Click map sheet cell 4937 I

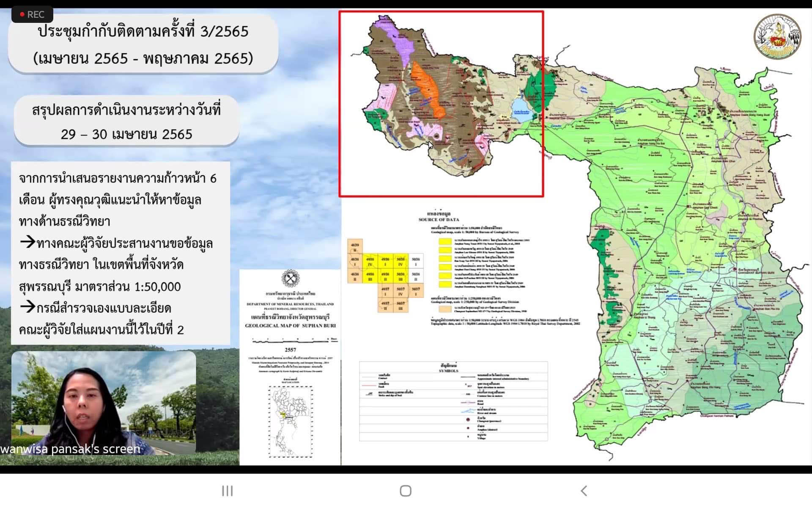click(x=385, y=291)
